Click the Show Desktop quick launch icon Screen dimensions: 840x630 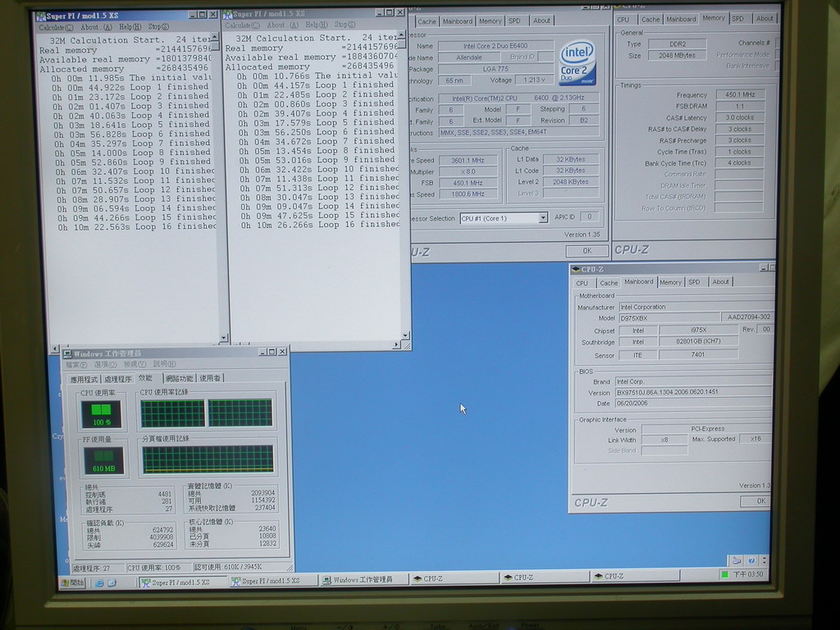tap(112, 583)
